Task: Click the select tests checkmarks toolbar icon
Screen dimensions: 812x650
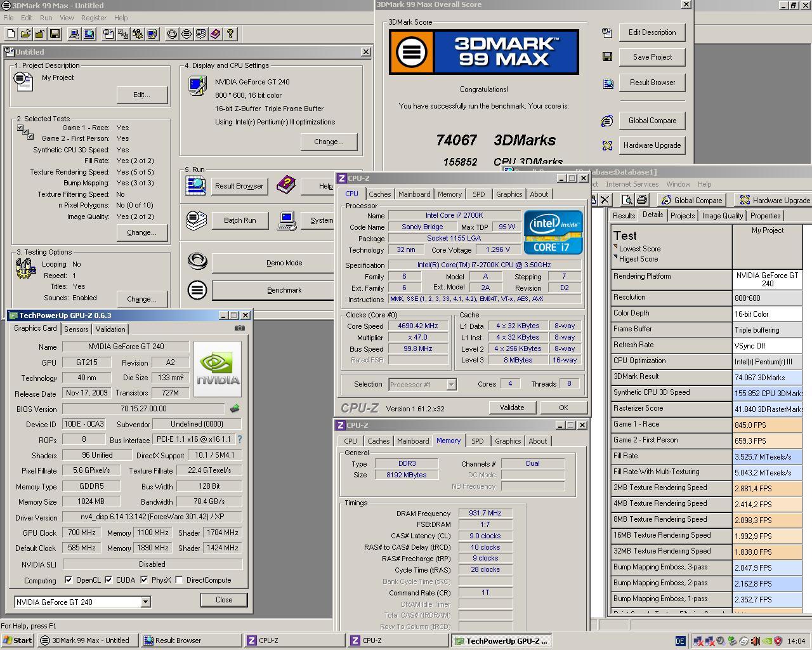Action: [x=123, y=34]
